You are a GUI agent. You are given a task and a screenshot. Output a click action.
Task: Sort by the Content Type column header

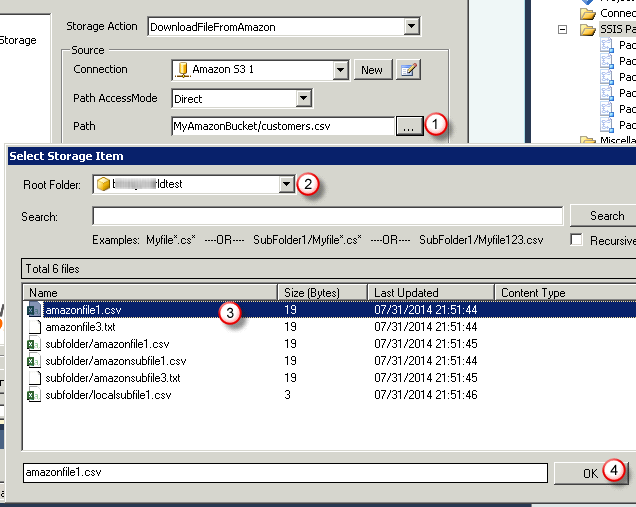point(565,292)
